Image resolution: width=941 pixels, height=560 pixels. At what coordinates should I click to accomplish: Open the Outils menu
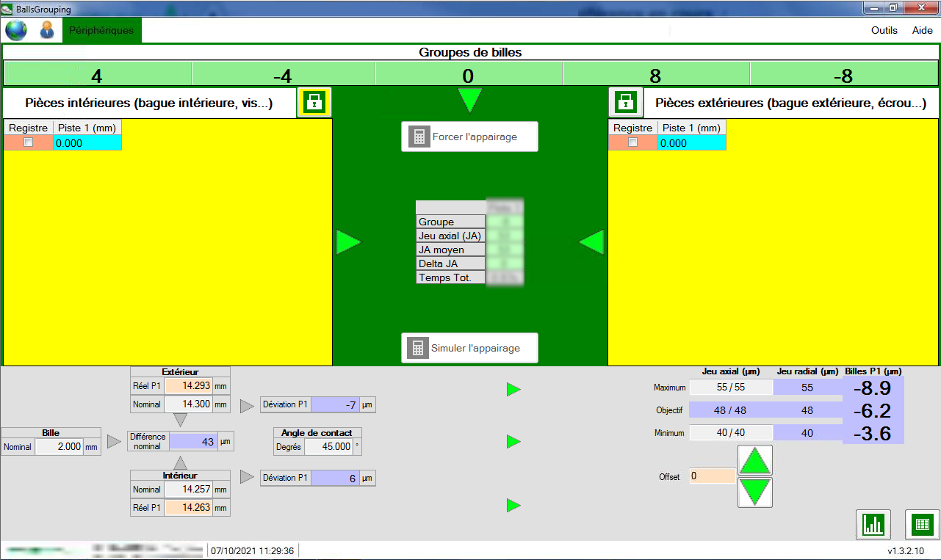pos(884,30)
